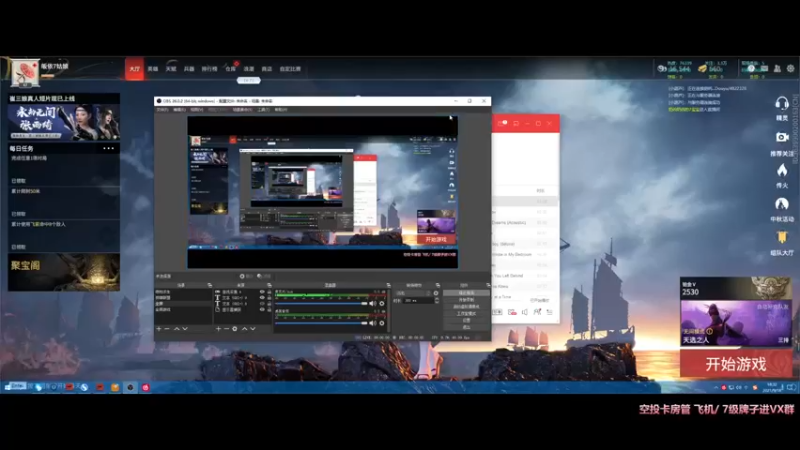Toggle lock on fourth display source
This screenshot has width=800, height=450.
(x=269, y=309)
